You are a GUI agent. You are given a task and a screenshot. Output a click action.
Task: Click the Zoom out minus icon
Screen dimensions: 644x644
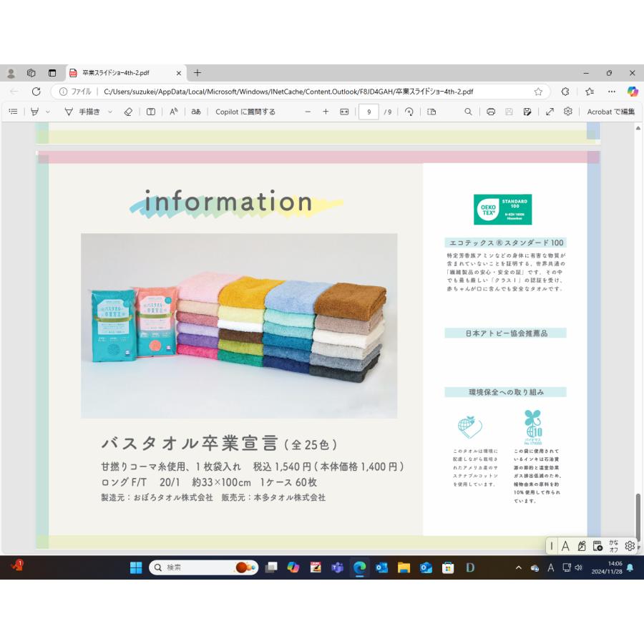308,112
